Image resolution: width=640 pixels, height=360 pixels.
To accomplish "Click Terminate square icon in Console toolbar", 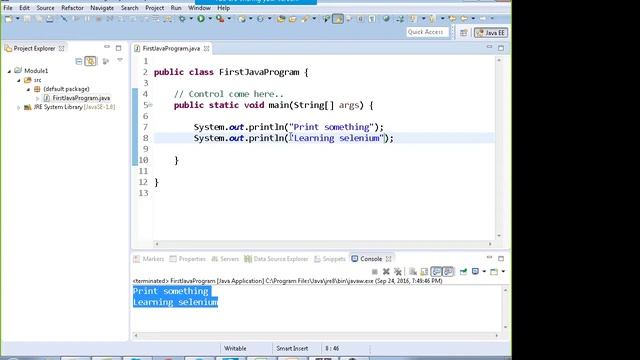I will coord(375,271).
